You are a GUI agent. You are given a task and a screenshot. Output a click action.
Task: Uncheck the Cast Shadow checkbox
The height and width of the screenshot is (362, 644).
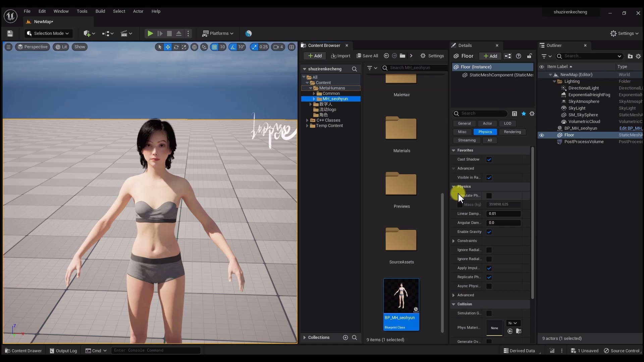pos(489,160)
